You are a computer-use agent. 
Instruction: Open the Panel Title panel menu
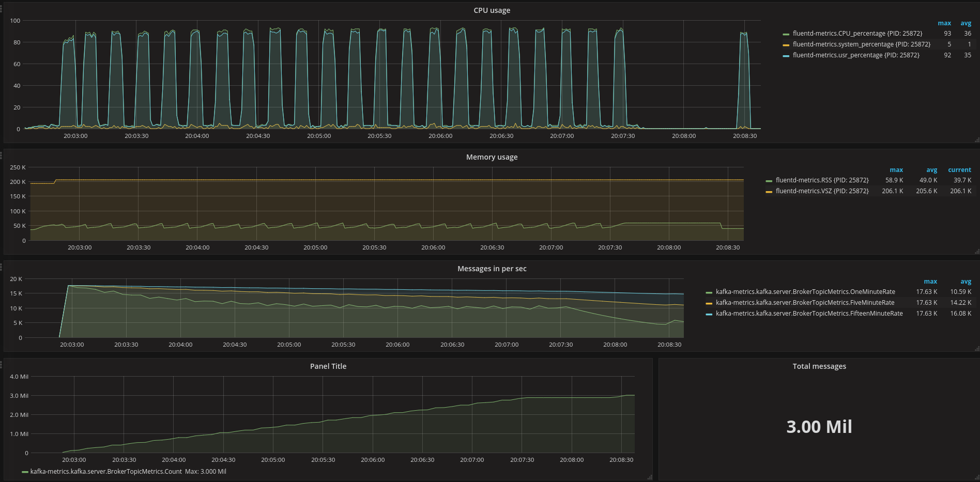pyautogui.click(x=328, y=366)
